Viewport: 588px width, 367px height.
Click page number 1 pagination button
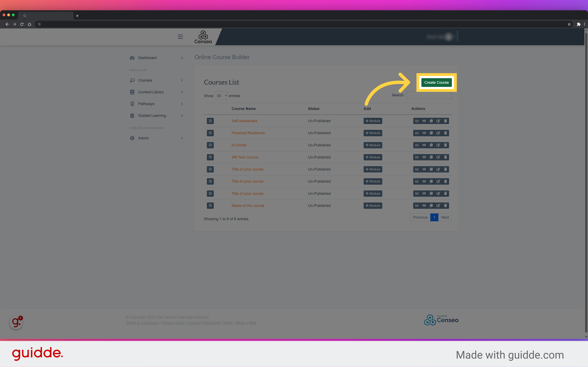point(434,217)
